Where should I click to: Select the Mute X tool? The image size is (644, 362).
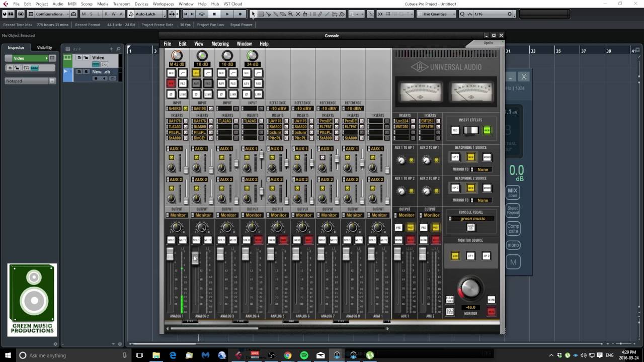(298, 14)
